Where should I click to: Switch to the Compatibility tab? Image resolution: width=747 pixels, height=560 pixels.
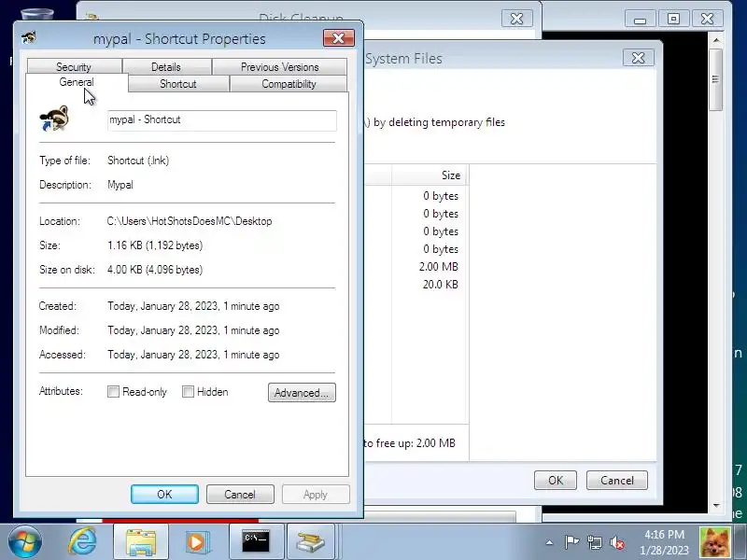pos(289,84)
